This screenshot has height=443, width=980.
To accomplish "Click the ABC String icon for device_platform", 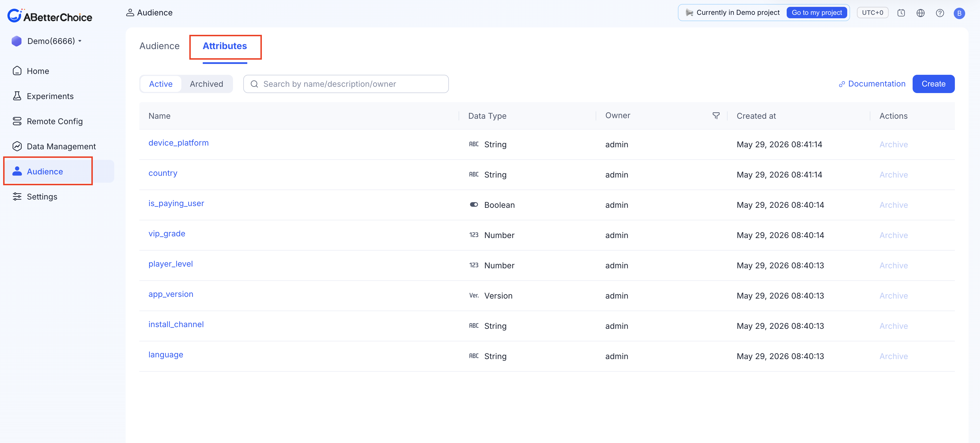I will point(474,144).
